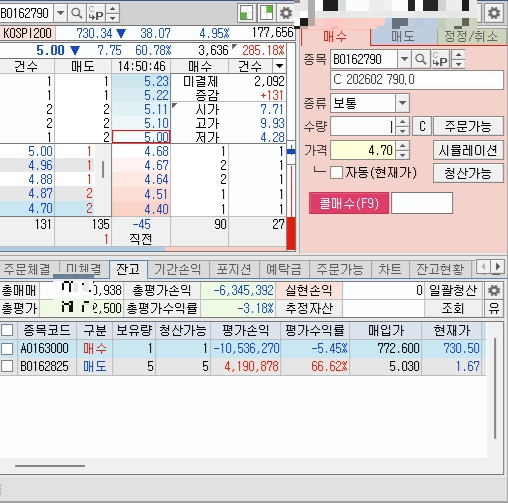Image resolution: width=508 pixels, height=503 pixels.
Task: Open the 미체결 tab
Action: [84, 269]
